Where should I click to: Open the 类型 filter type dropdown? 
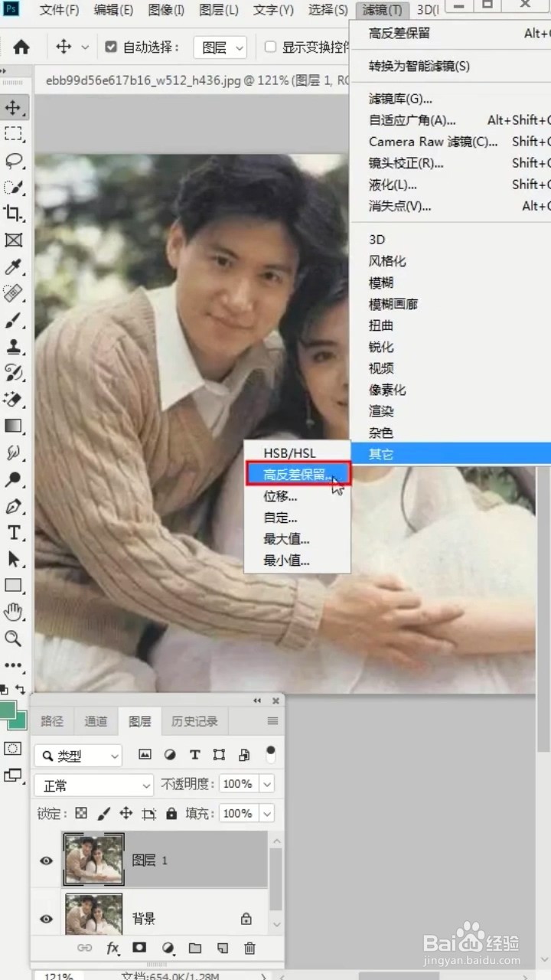tap(78, 756)
